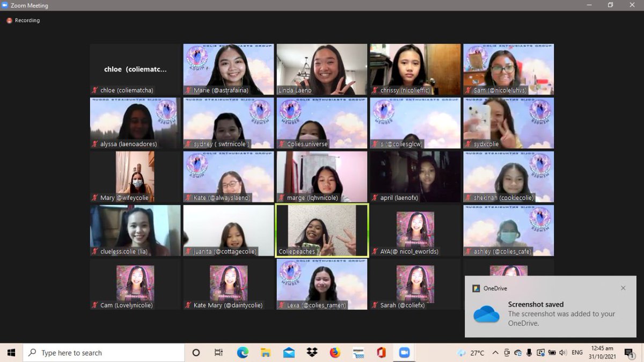Select Colies.universe video tile

(x=322, y=123)
